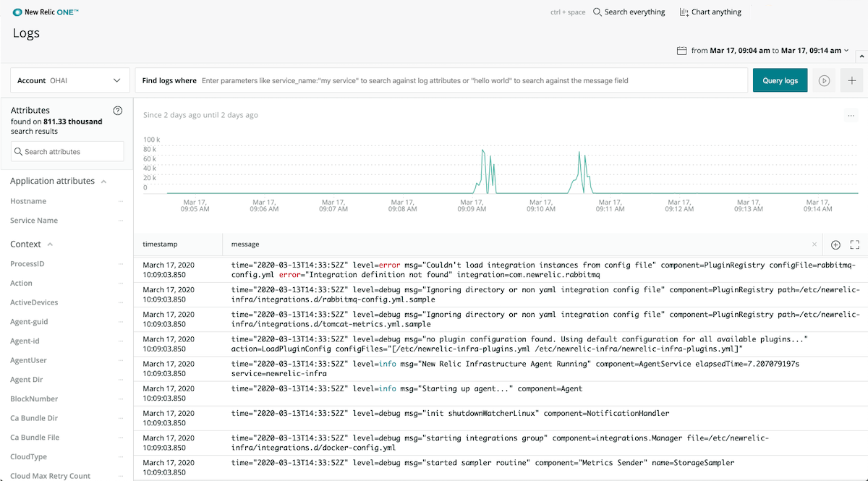Image resolution: width=868 pixels, height=481 pixels.
Task: Click the plus button beside Query logs
Action: point(852,80)
